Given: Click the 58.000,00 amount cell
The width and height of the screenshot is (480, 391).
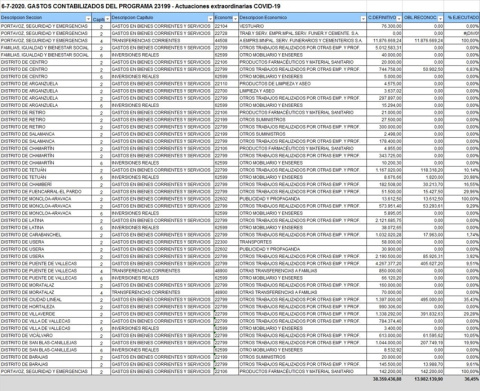Looking at the screenshot, I should 385,242.
